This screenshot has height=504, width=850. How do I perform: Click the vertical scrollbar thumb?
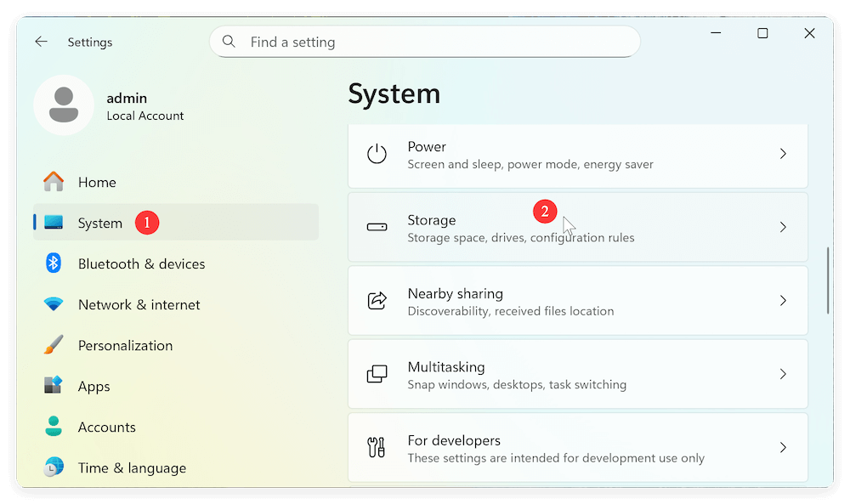[828, 280]
